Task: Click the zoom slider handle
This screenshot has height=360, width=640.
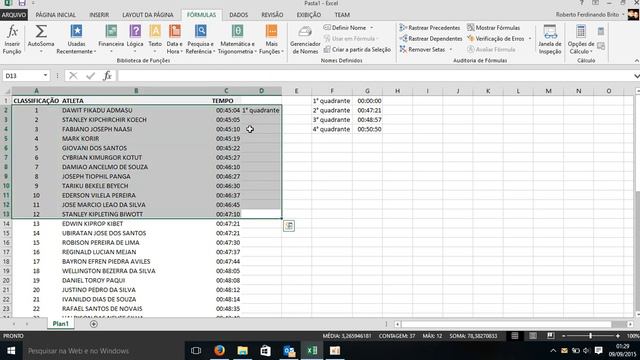Action: [x=590, y=336]
